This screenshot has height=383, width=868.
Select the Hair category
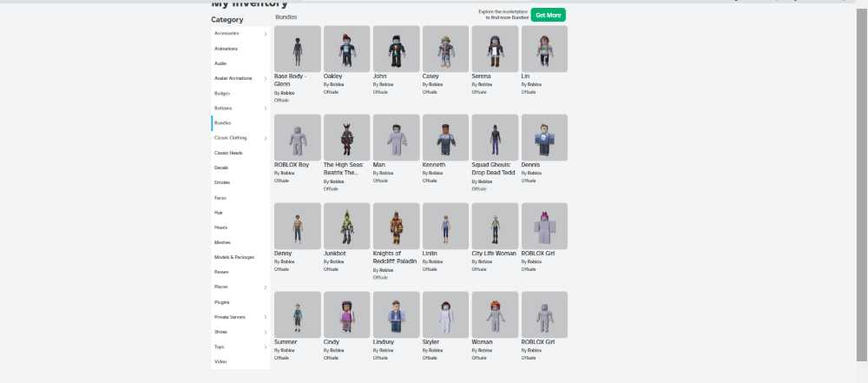click(219, 212)
